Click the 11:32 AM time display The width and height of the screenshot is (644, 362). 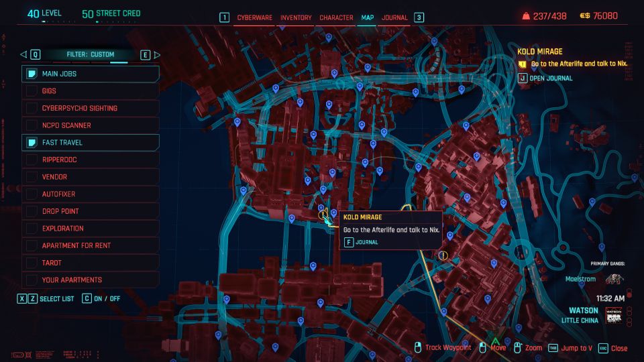click(x=610, y=298)
